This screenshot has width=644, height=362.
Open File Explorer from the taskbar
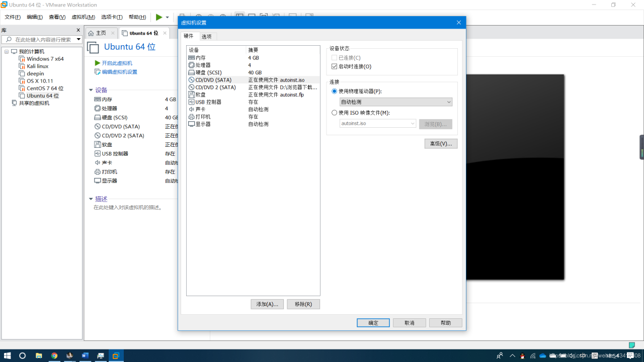tap(39, 355)
